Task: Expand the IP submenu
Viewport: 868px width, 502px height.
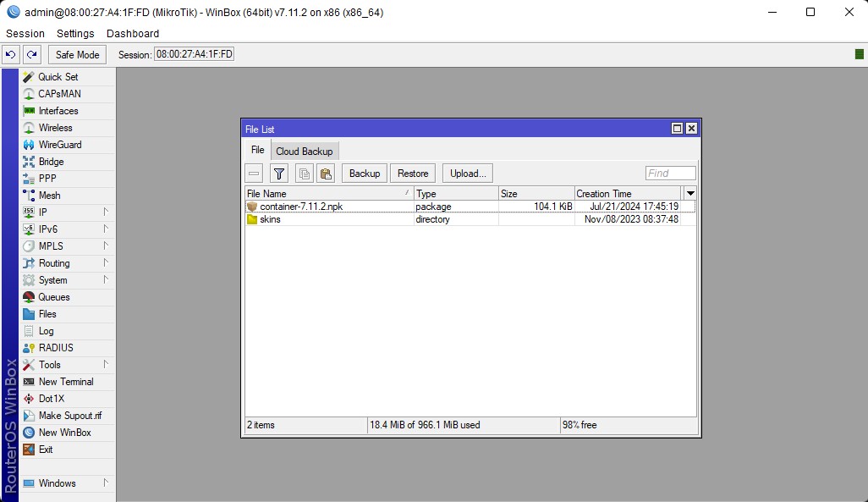Action: tap(42, 212)
